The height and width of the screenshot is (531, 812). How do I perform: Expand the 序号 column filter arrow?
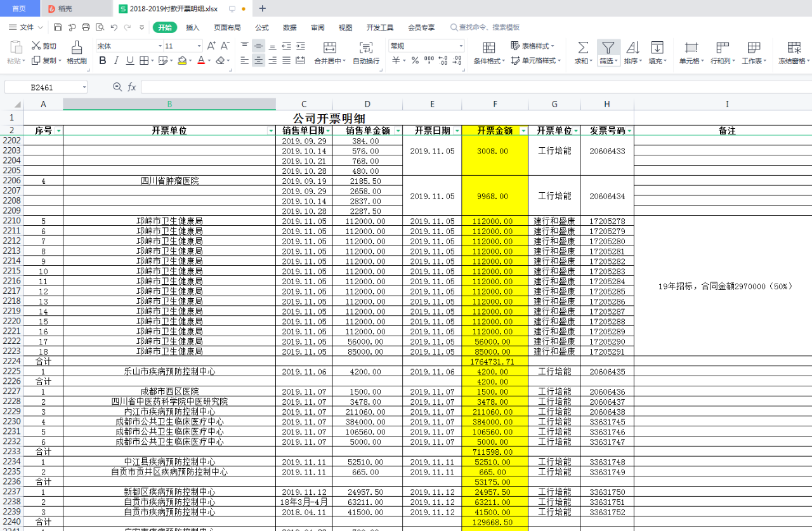(59, 131)
